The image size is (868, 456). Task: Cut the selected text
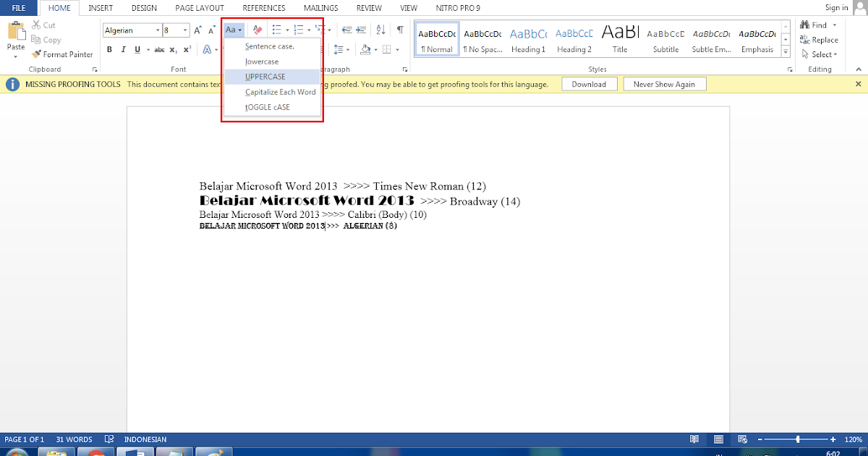tap(43, 25)
